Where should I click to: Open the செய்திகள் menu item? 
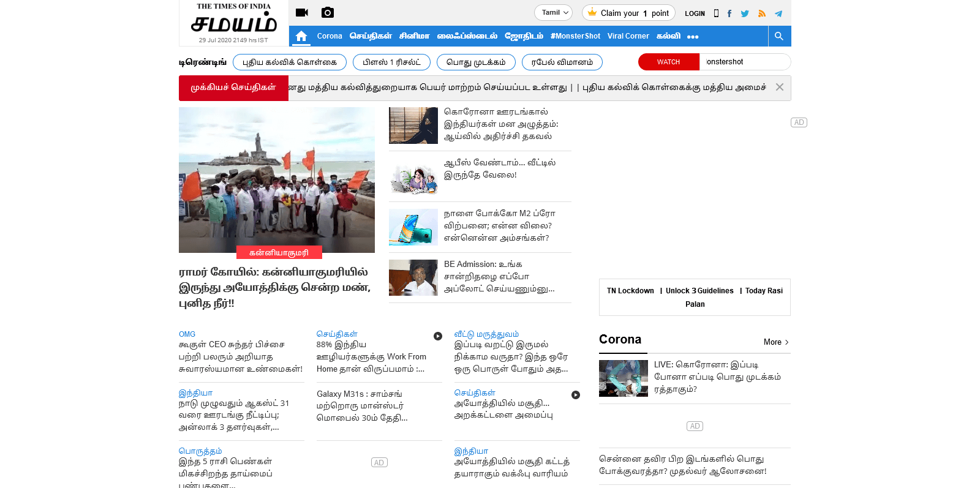tap(371, 36)
